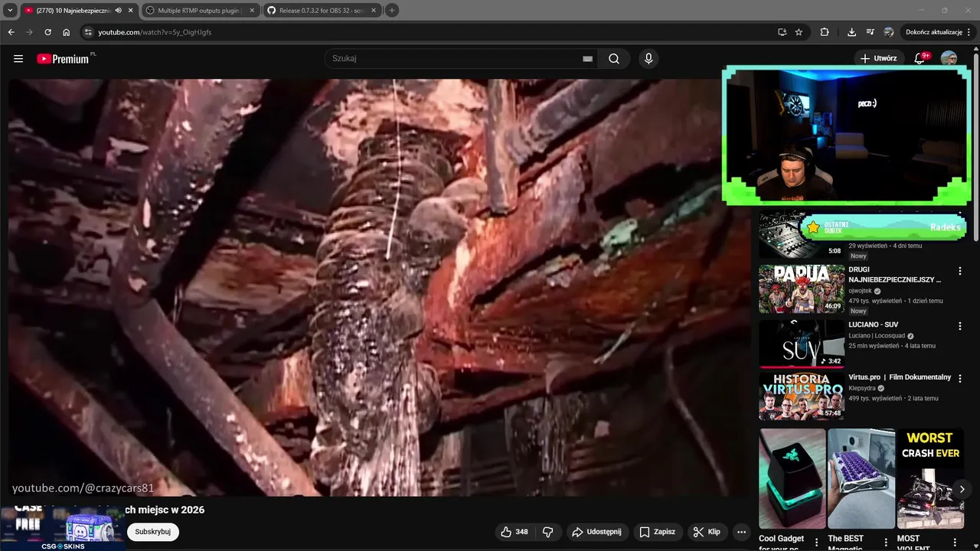Screen dimensions: 980x551
Task: Open the browser home page icon
Action: [x=67, y=32]
